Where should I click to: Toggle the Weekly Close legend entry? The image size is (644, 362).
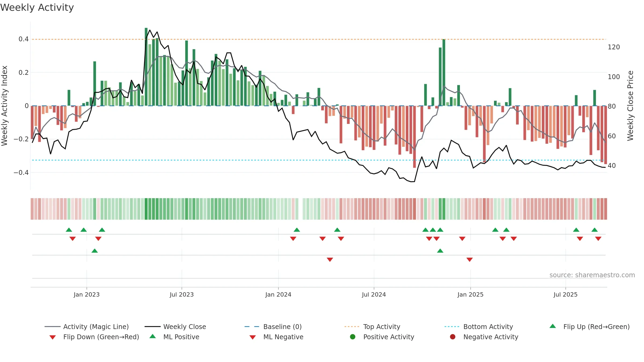pyautogui.click(x=175, y=327)
